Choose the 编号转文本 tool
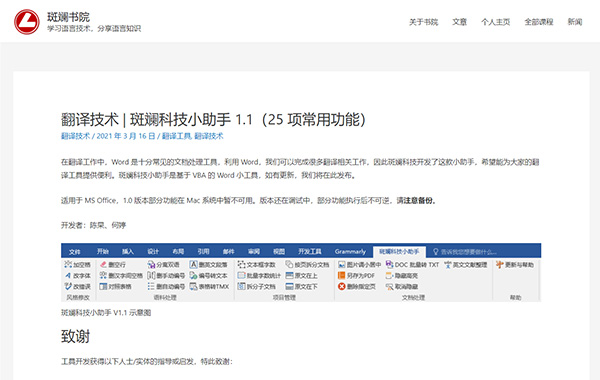The width and height of the screenshot is (600, 380). click(209, 275)
